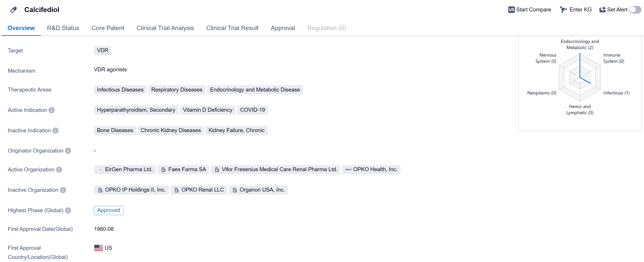Click the Enter KG graph icon

pyautogui.click(x=563, y=10)
